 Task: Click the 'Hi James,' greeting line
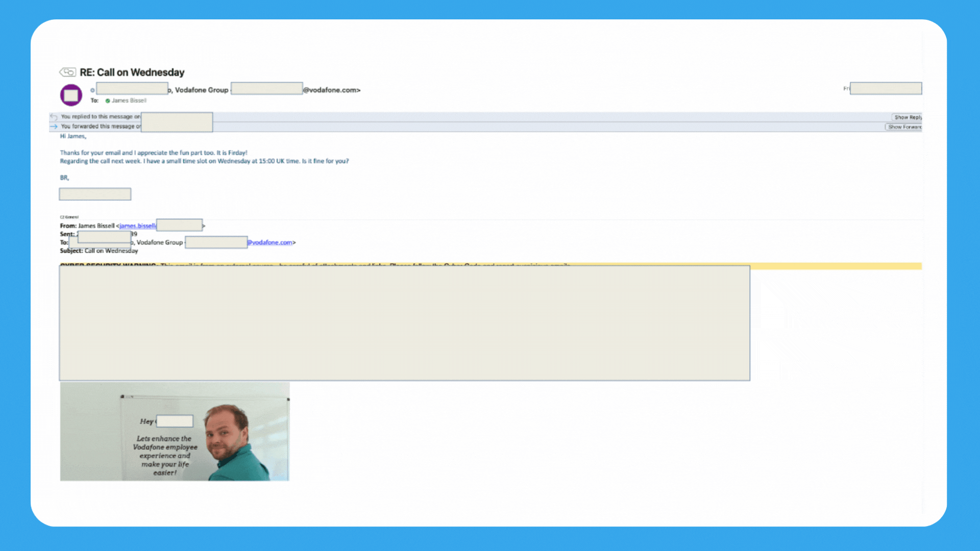(x=73, y=136)
